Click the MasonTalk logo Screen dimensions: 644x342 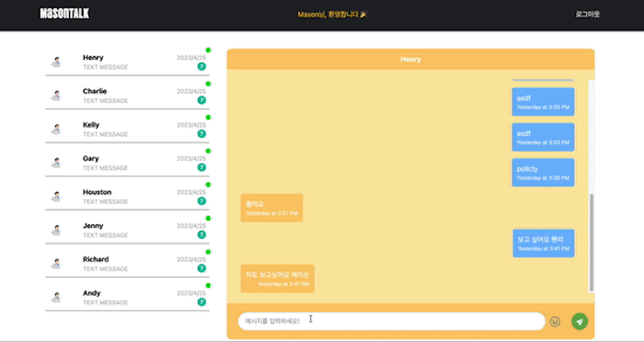64,14
